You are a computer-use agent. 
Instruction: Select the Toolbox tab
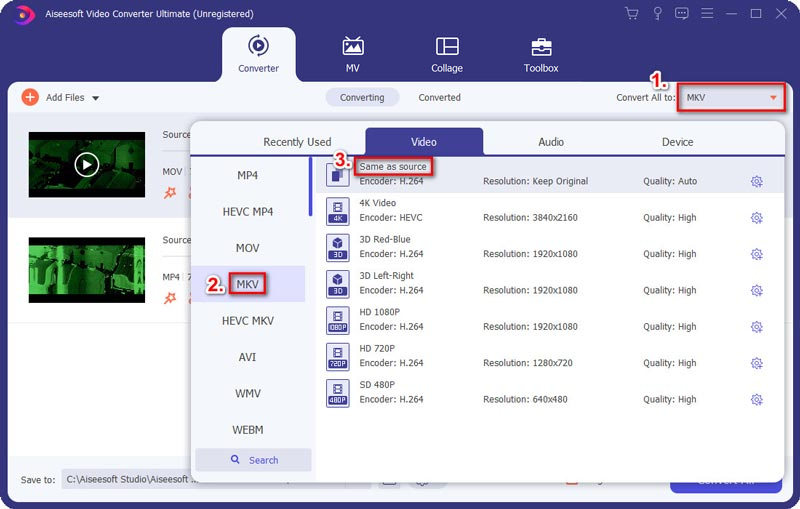541,55
